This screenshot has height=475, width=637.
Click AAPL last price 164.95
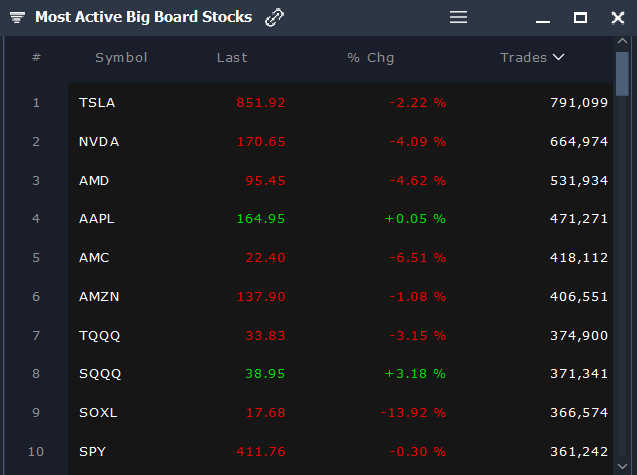coord(261,219)
